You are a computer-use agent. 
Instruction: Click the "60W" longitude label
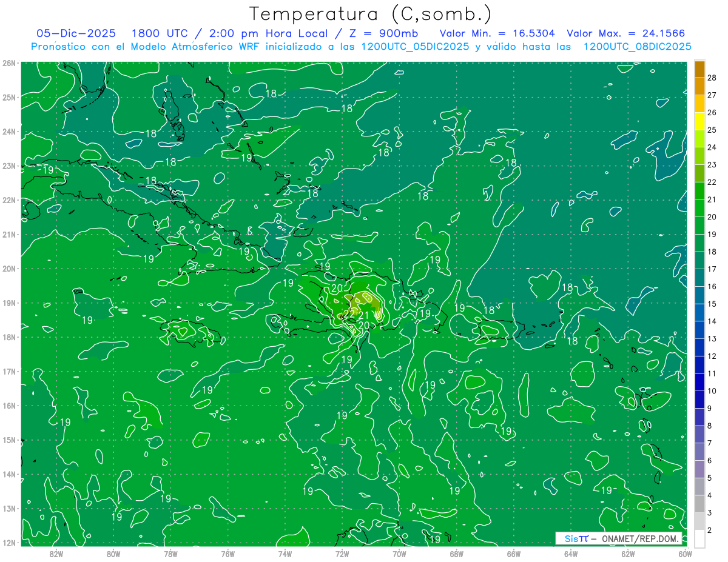(x=685, y=554)
